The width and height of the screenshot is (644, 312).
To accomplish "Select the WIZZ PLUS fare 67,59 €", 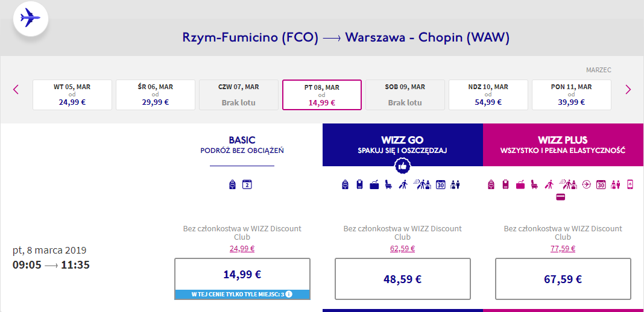I will [563, 279].
